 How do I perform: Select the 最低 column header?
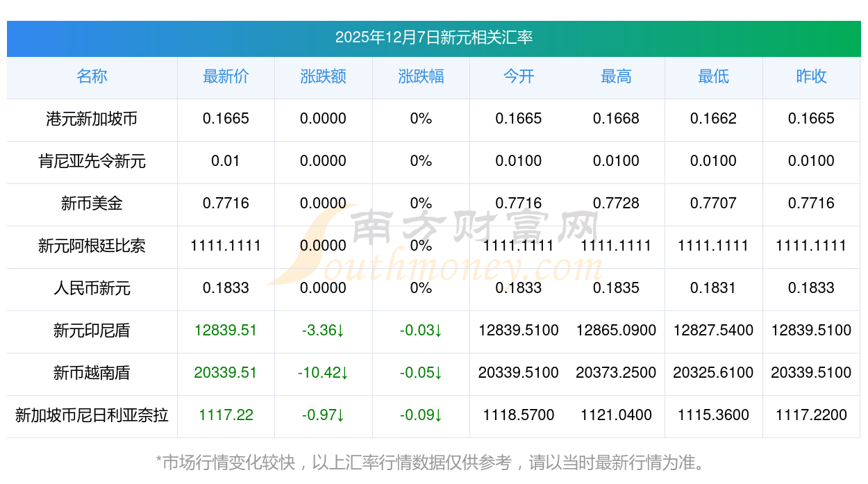(713, 76)
